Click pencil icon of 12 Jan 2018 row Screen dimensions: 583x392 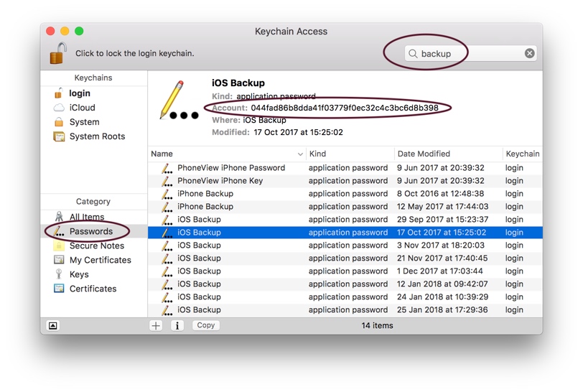(x=167, y=284)
